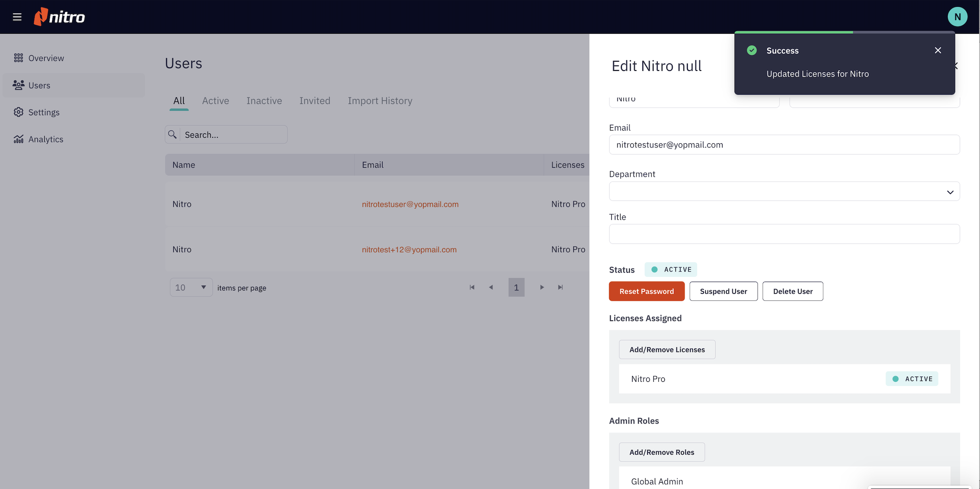Go to the next page arrow
The width and height of the screenshot is (980, 489).
(x=542, y=288)
